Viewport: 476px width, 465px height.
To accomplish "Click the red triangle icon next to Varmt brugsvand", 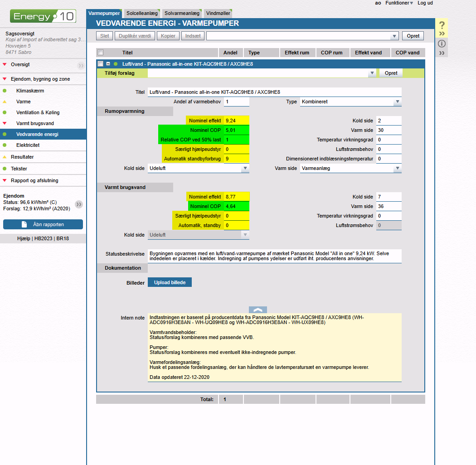I will [5, 123].
